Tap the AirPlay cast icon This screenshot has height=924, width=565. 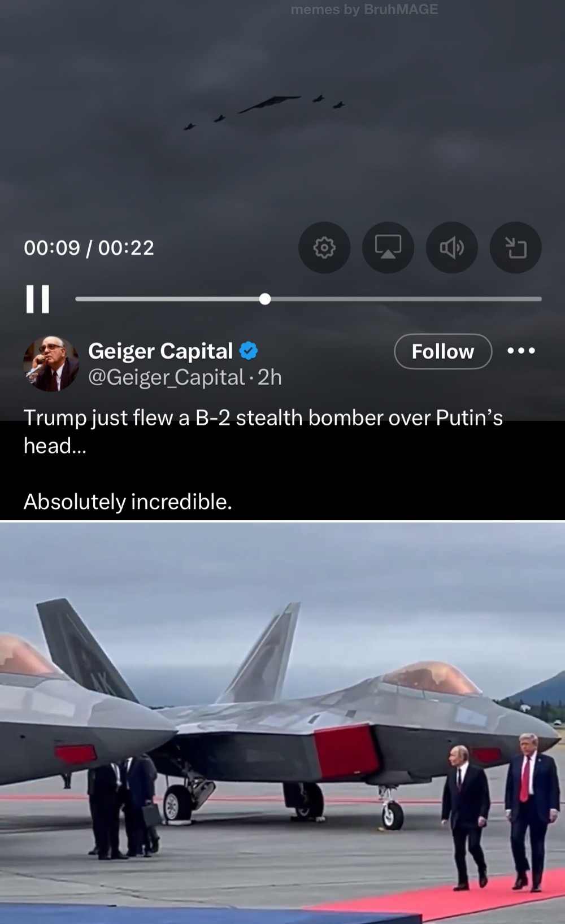[388, 247]
